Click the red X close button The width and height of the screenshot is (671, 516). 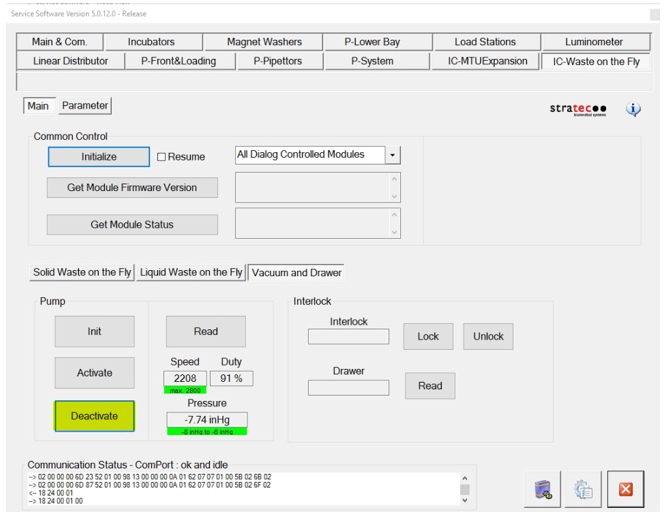(625, 490)
